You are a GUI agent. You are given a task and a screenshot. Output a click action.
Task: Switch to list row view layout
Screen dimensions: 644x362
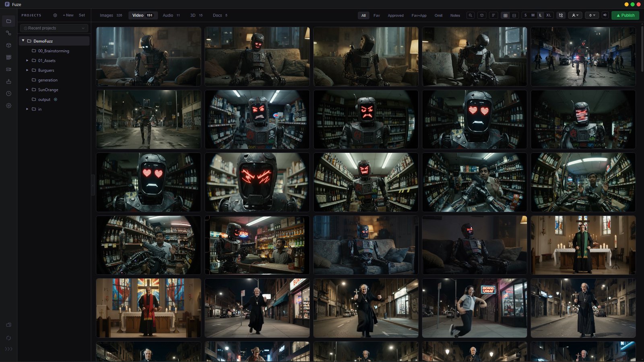514,15
